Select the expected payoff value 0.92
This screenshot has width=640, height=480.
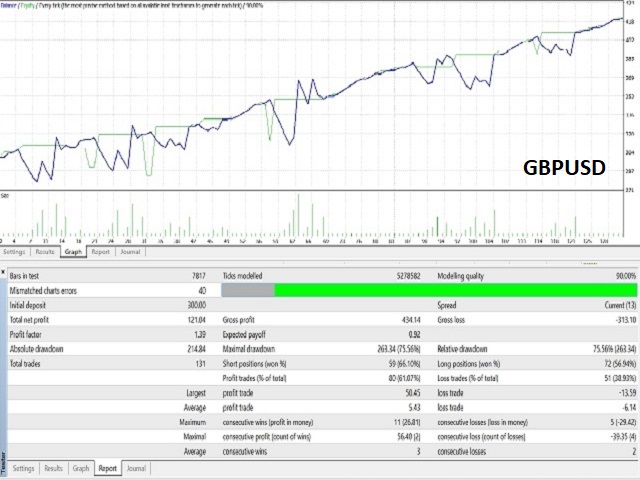(x=414, y=334)
